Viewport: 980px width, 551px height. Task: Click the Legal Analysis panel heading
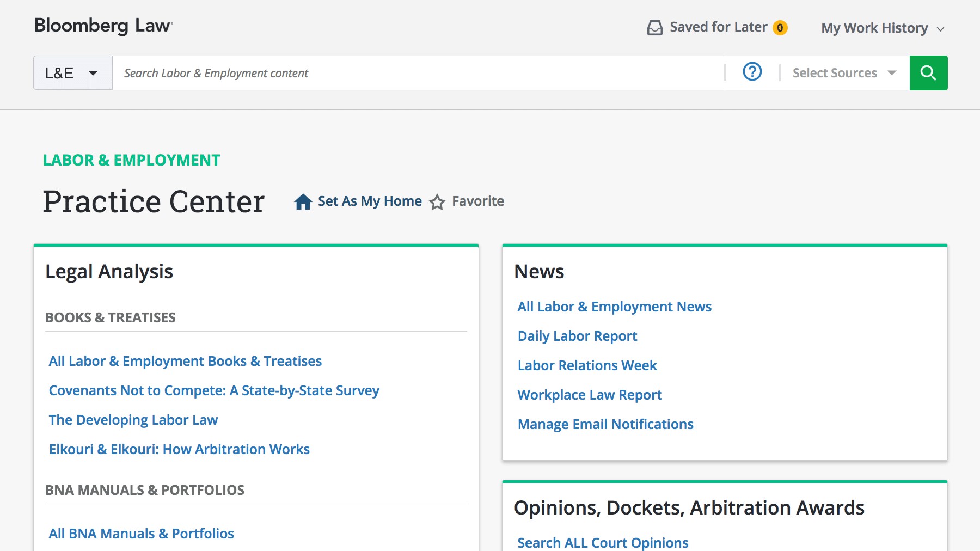[x=109, y=272]
